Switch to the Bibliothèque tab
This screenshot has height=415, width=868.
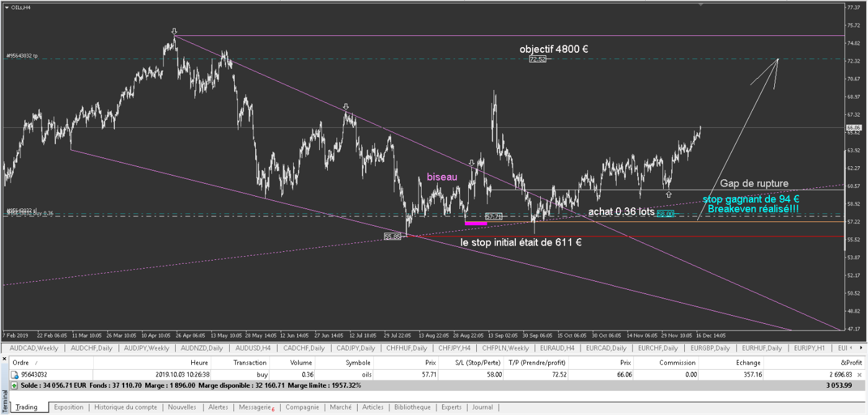click(x=412, y=408)
